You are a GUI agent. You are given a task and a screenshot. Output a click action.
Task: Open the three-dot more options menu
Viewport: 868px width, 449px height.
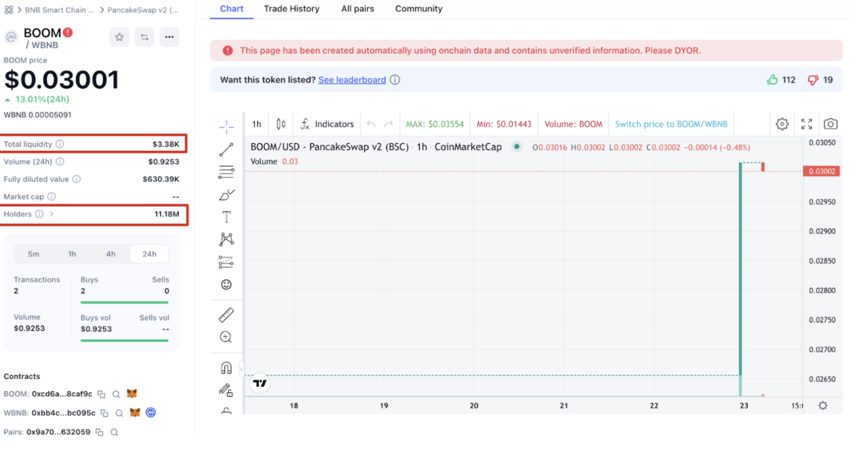click(x=169, y=37)
